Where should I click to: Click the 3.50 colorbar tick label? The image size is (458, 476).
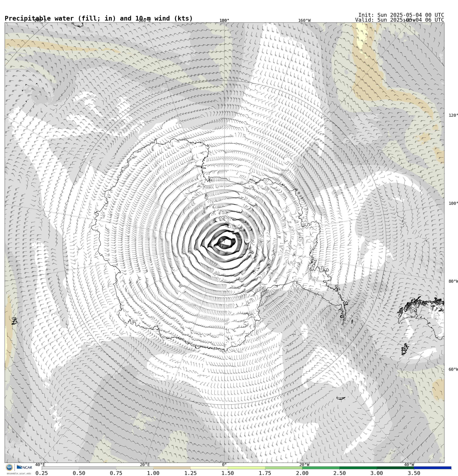pyautogui.click(x=414, y=473)
